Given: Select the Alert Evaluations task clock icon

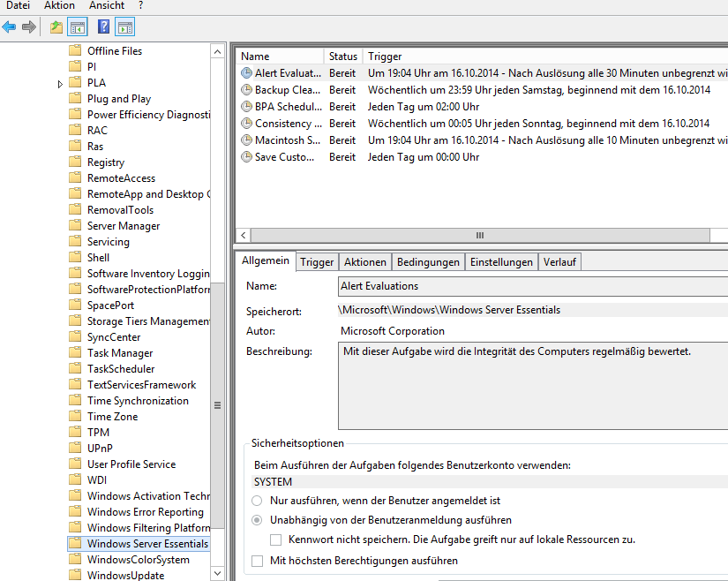Looking at the screenshot, I should point(247,73).
